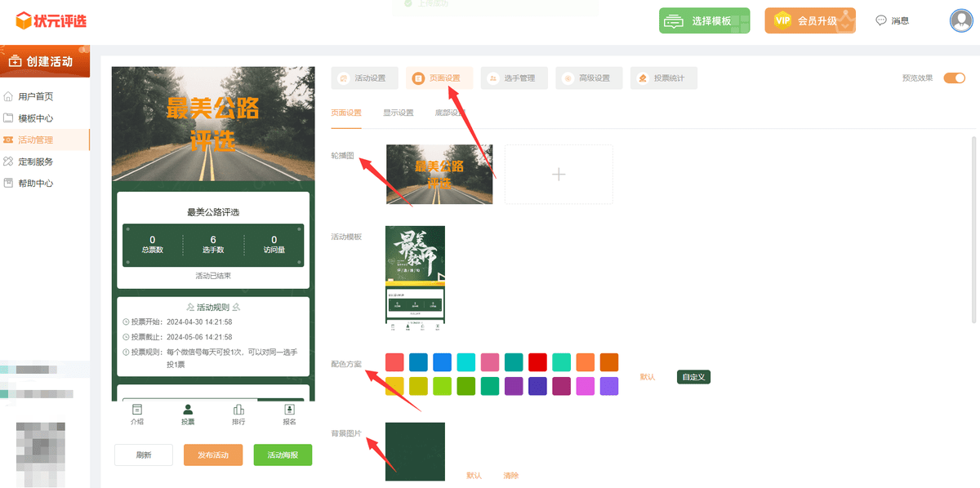Open the 选手管理 settings section
This screenshot has height=488, width=980.
[514, 78]
